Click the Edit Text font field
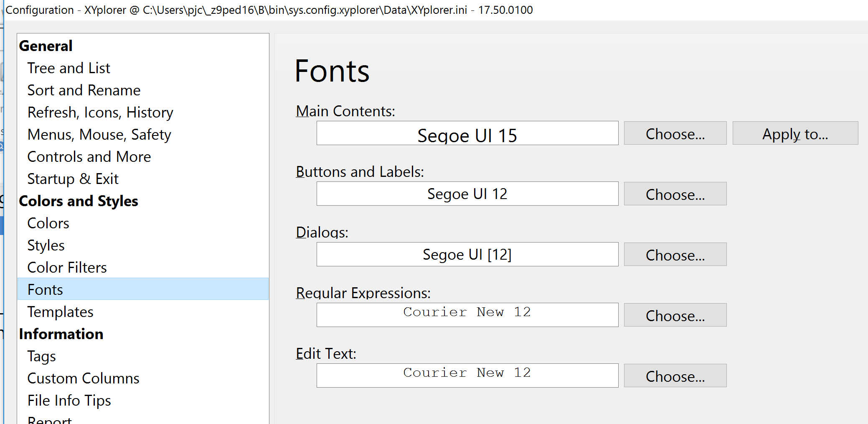The image size is (868, 424). pos(467,375)
